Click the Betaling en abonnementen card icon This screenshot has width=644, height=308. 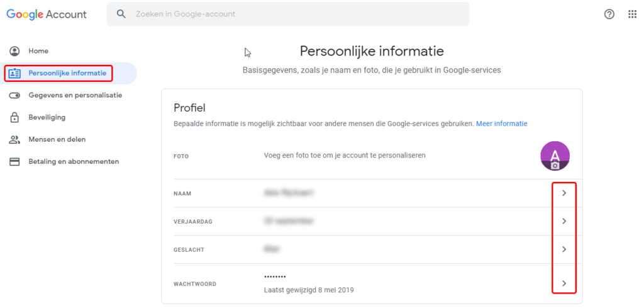[x=14, y=161]
